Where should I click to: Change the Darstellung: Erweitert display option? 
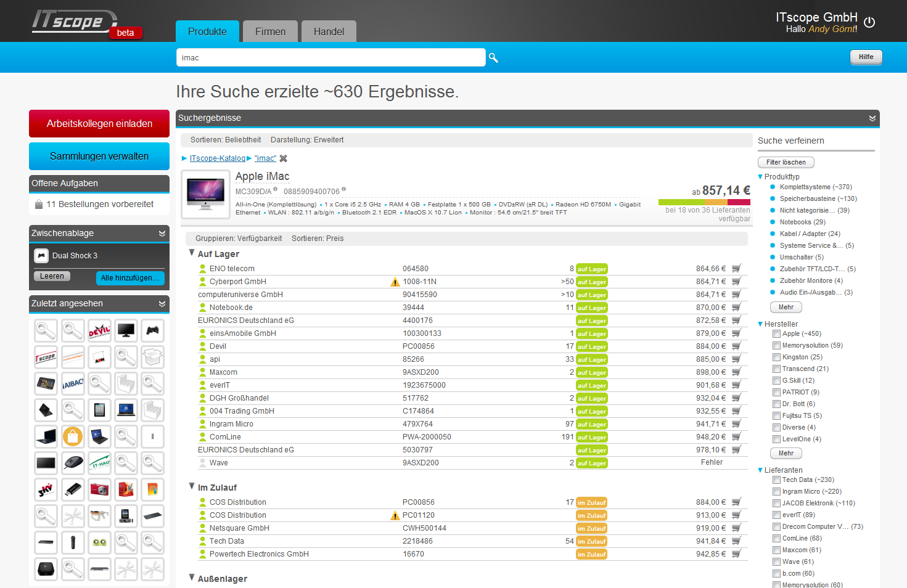(x=307, y=140)
